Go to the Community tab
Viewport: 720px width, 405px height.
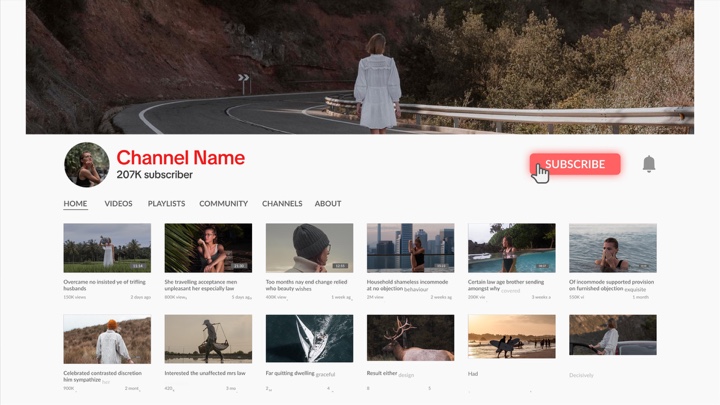point(223,204)
